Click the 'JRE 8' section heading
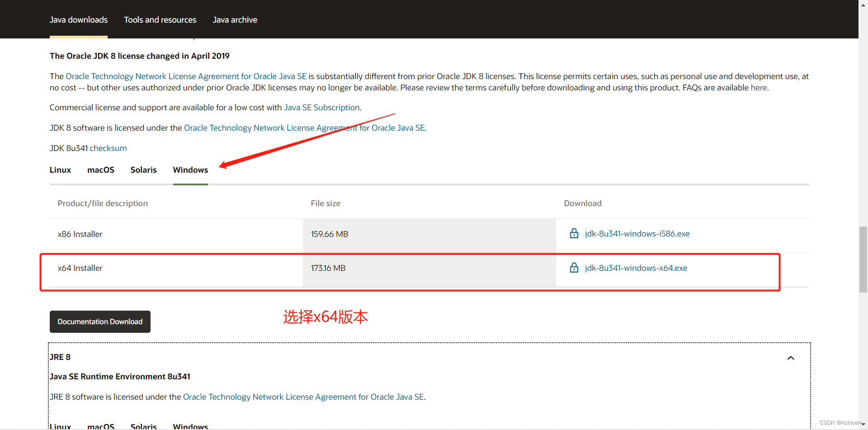This screenshot has height=430, width=868. 60,357
